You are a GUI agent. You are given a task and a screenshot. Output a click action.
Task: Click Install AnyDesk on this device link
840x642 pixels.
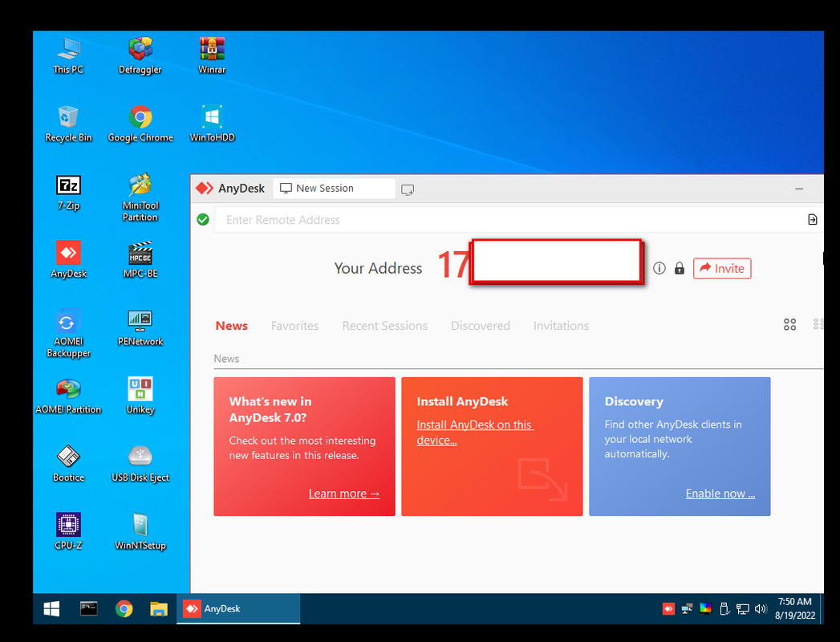click(x=475, y=432)
